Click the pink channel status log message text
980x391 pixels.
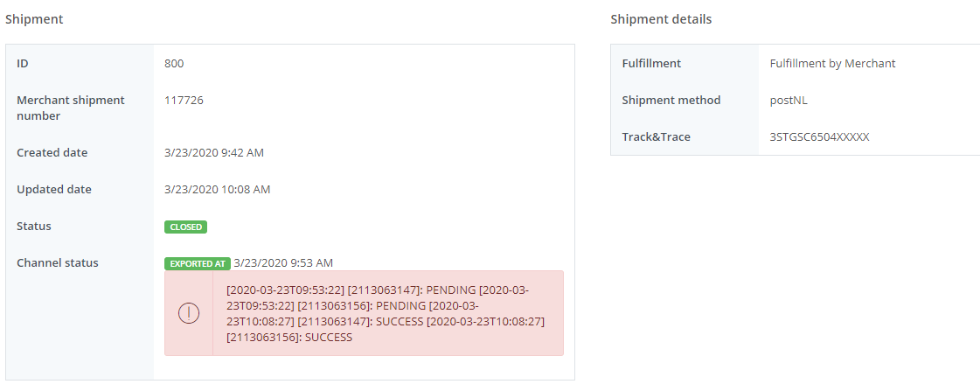385,313
